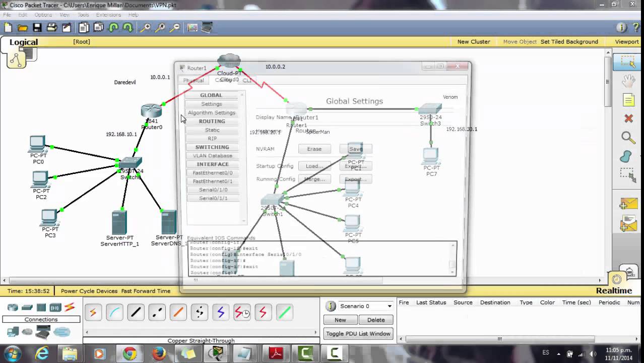Viewport: 644px width, 363px height.
Task: Click New Cluster in top bar
Action: [x=474, y=42]
